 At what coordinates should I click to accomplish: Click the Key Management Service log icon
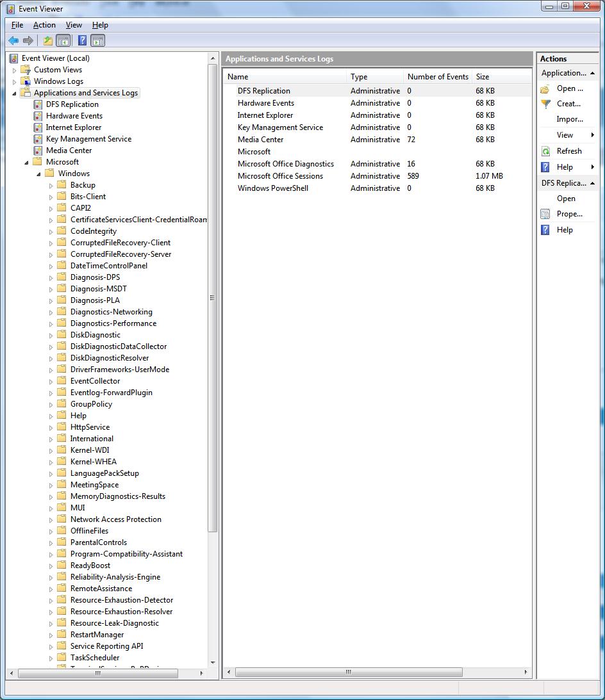pyautogui.click(x=38, y=139)
